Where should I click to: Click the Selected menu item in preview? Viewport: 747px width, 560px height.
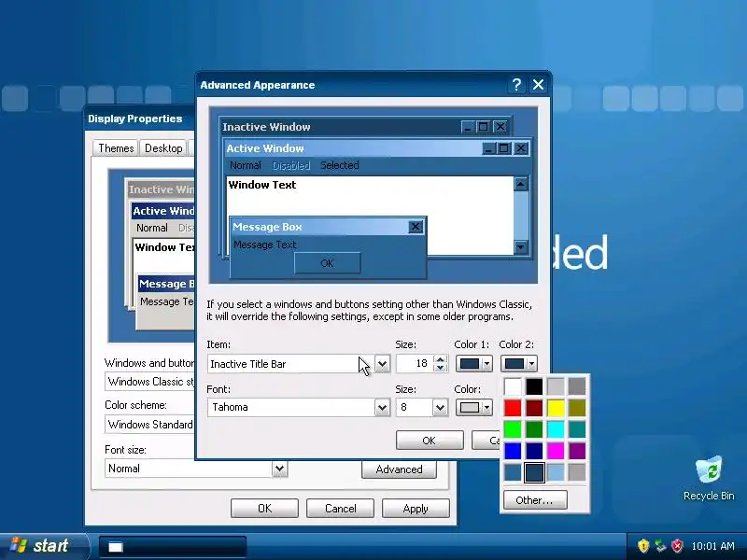click(x=340, y=166)
